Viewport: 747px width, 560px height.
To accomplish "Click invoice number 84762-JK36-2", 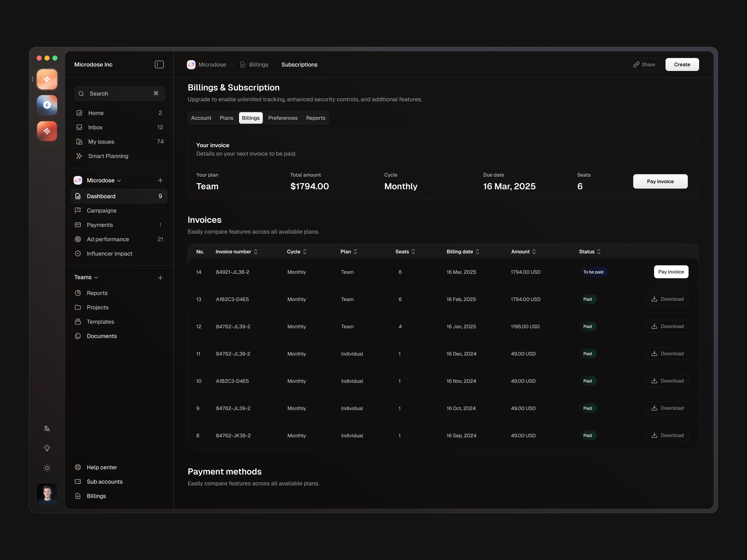I will 233,435.
